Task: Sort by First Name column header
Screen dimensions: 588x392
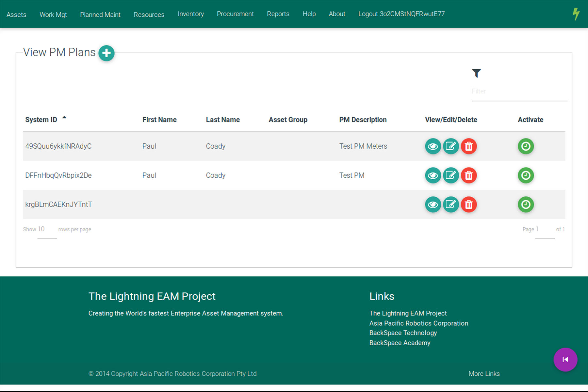Action: 159,120
